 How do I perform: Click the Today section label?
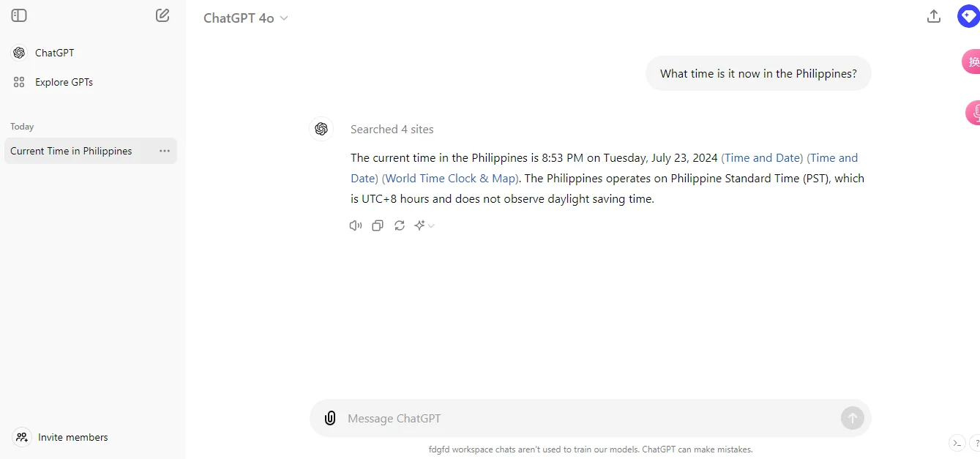(x=22, y=127)
